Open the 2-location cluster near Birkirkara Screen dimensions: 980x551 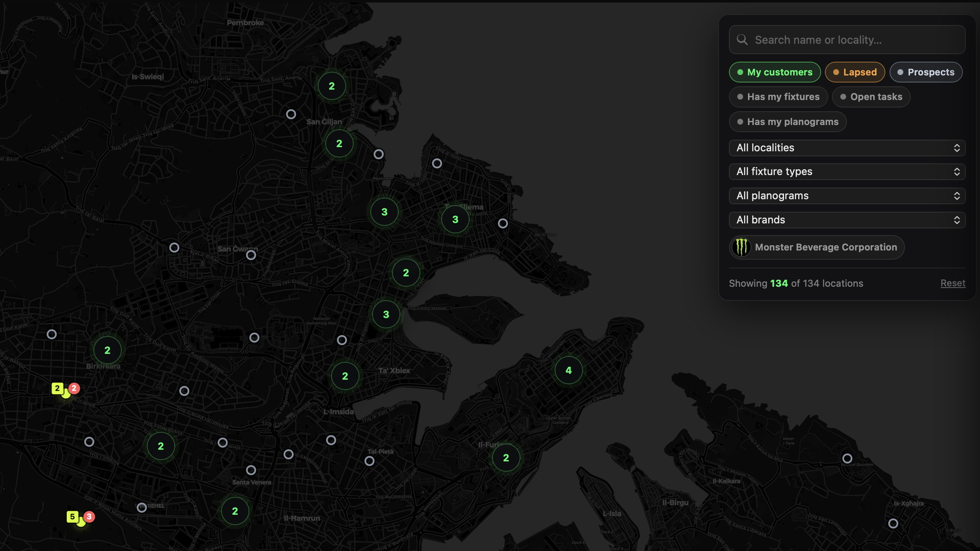107,350
